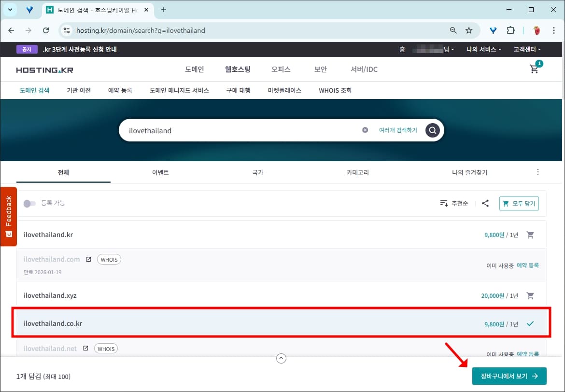Add ilovethailand.kr to cart

[x=530, y=235]
